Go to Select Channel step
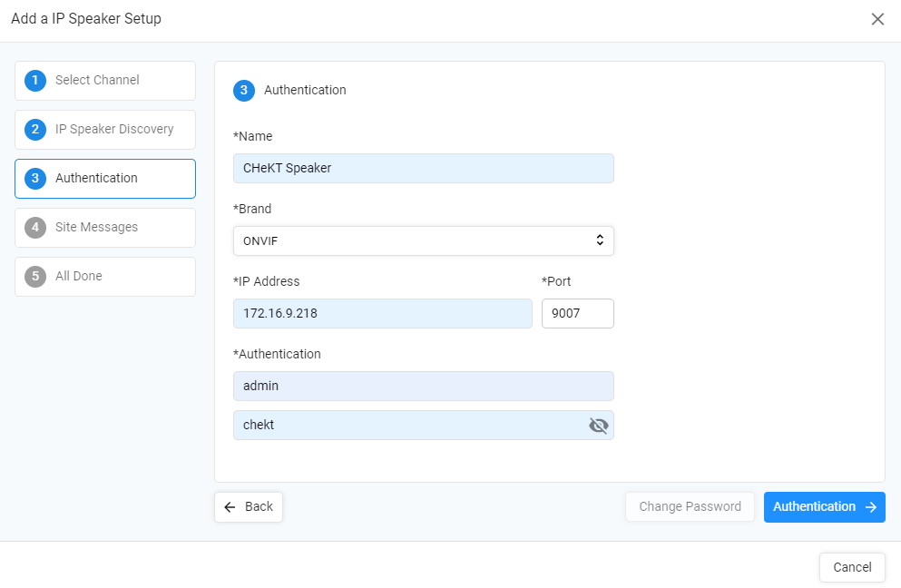This screenshot has width=901, height=588. click(105, 81)
